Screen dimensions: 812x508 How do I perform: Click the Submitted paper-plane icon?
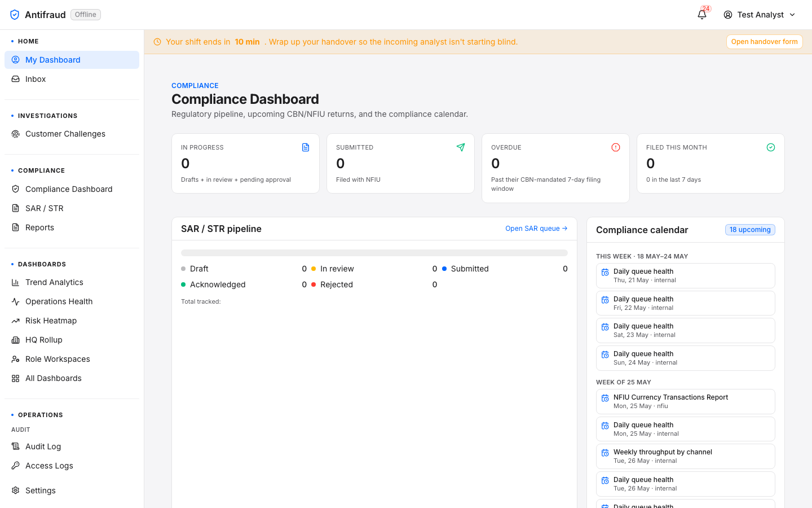[x=461, y=147]
